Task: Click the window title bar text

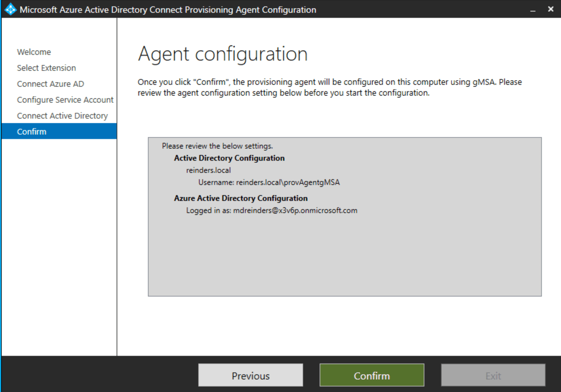Action: click(x=167, y=9)
